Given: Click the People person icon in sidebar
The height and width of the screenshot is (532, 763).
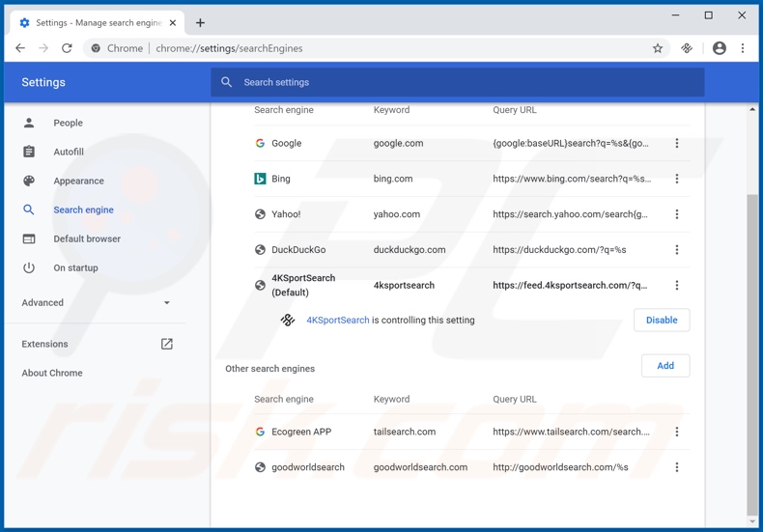Looking at the screenshot, I should point(29,123).
